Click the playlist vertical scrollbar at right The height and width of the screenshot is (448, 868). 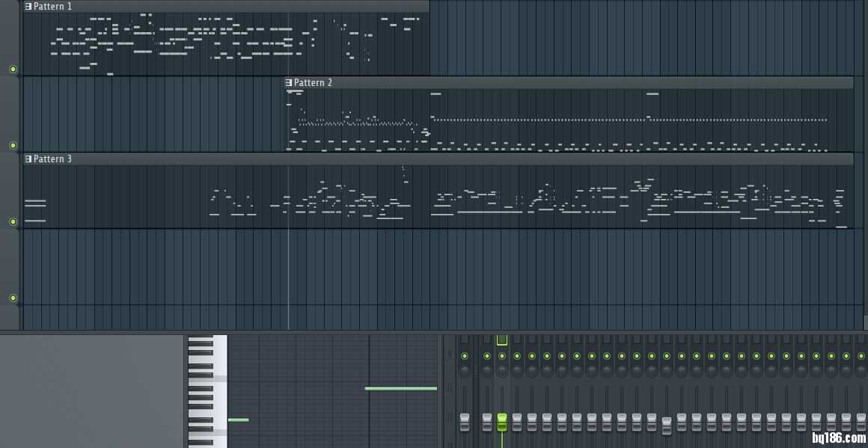pyautogui.click(x=864, y=322)
